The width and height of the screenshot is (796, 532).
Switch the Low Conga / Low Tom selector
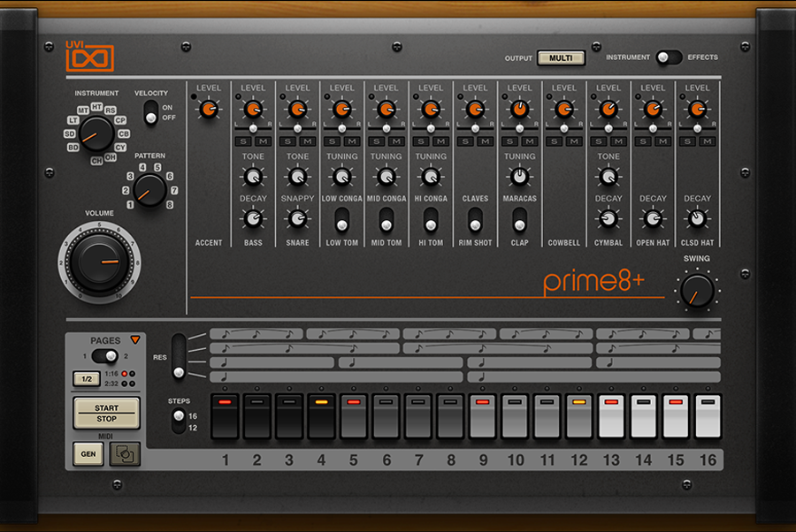click(342, 219)
